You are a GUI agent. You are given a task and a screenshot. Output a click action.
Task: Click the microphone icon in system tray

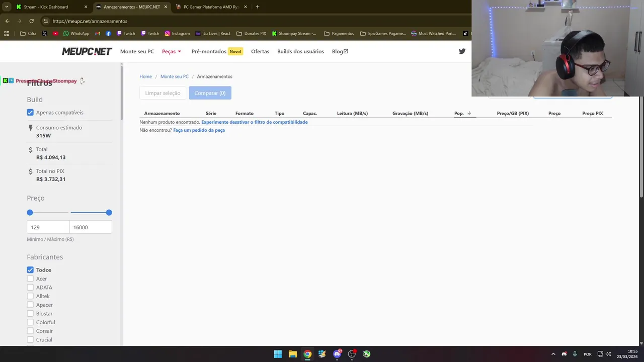click(x=575, y=354)
